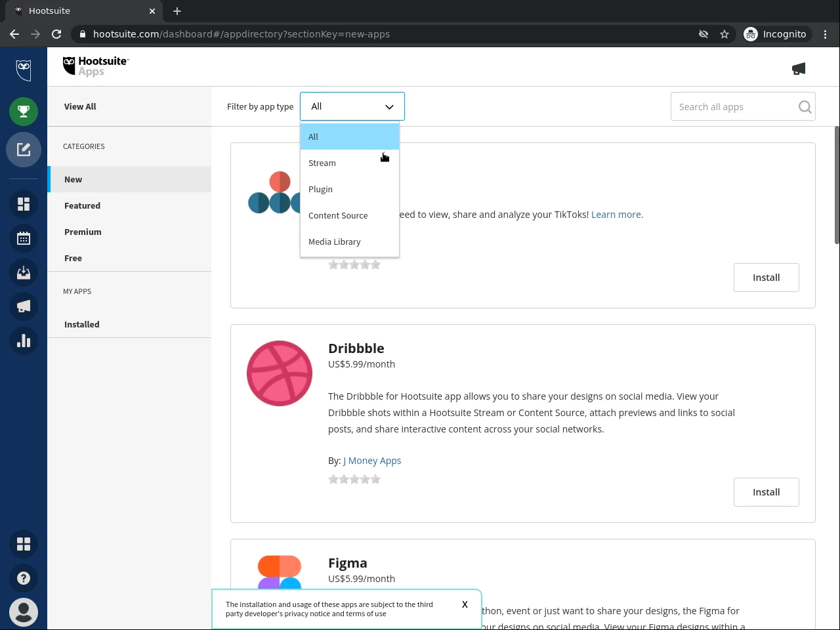Click the Figma app title
This screenshot has width=840, height=630.
(348, 563)
